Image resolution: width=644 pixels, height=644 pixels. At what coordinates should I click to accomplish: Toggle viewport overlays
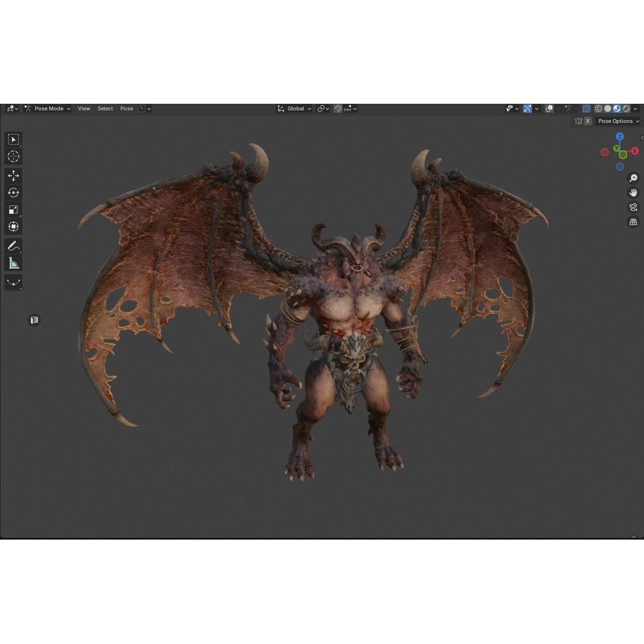pyautogui.click(x=549, y=109)
